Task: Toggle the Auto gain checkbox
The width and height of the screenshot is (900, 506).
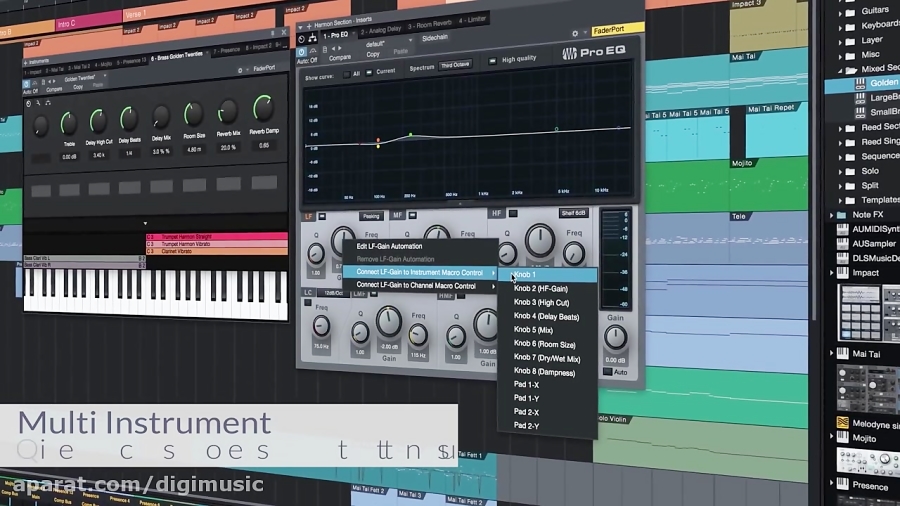Action: pyautogui.click(x=607, y=372)
